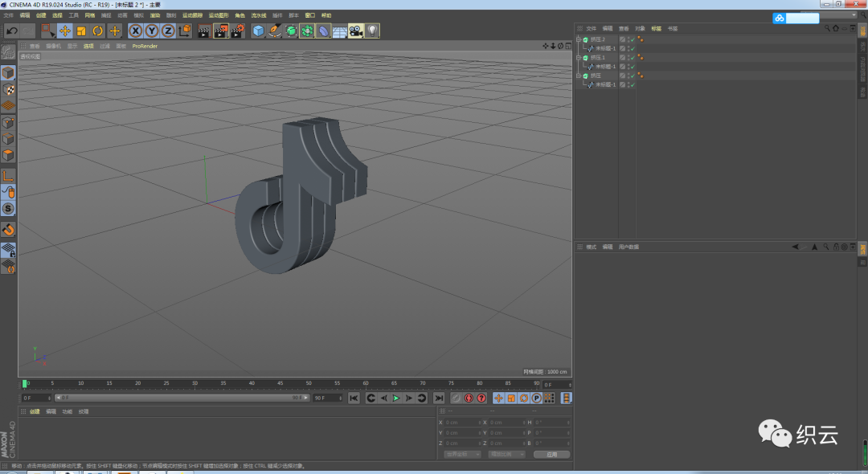This screenshot has width=868, height=474.
Task: Open the Subdivision Surface generators icon
Action: (x=291, y=31)
